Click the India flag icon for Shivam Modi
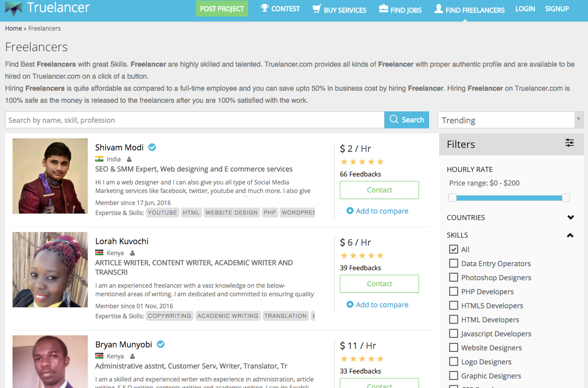The width and height of the screenshot is (588, 388). 99,159
